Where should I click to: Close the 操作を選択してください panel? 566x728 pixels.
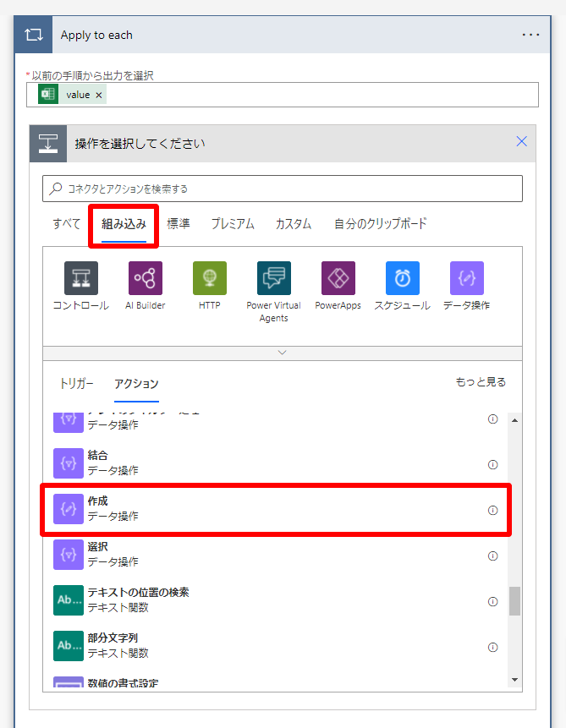[x=521, y=141]
